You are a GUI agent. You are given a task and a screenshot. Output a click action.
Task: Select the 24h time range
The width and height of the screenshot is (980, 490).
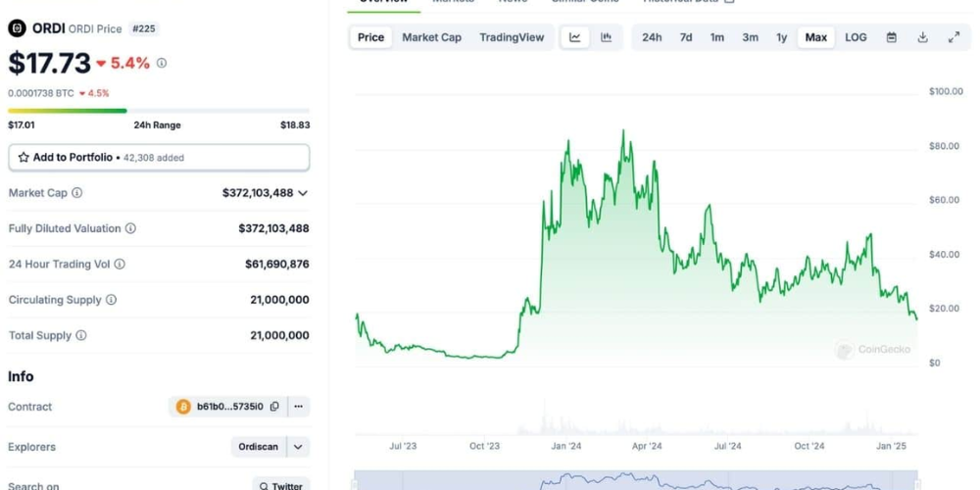[652, 37]
